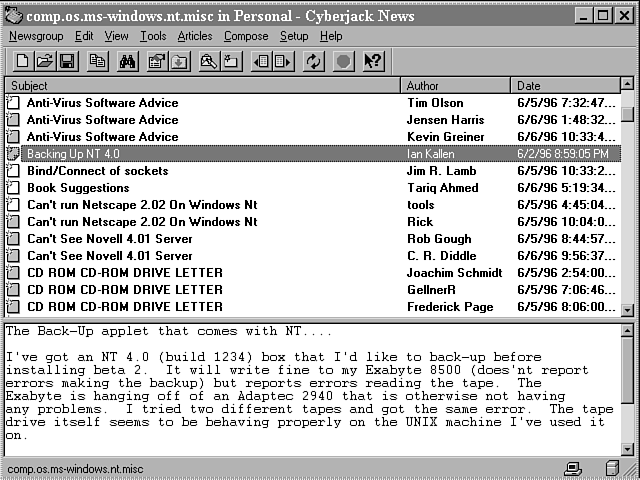
Task: Click the binoculars Find icon
Action: click(x=128, y=62)
